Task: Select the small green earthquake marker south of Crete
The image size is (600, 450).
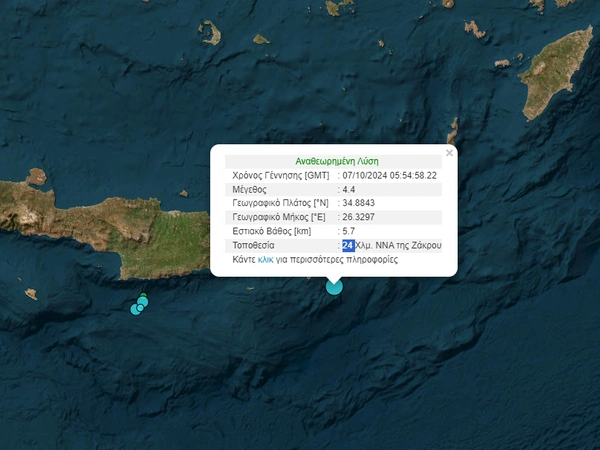Action: pyautogui.click(x=143, y=297)
